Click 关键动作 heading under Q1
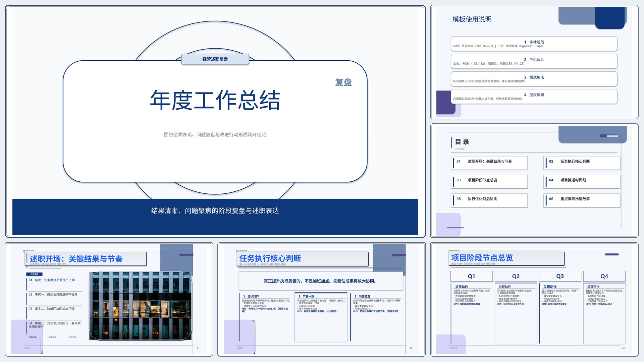The width and height of the screenshot is (644, 362). click(x=462, y=287)
